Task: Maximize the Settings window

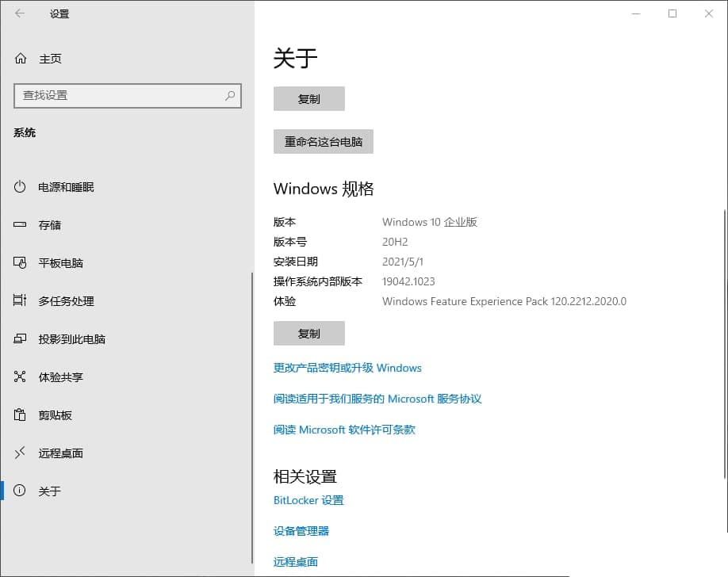Action: (x=672, y=13)
